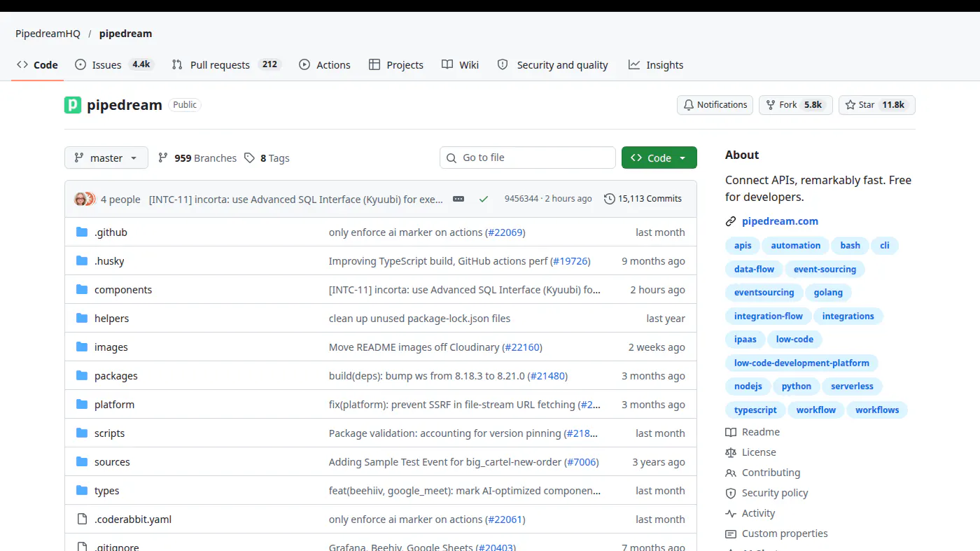The width and height of the screenshot is (980, 551).
Task: Click the images folder icon
Action: tap(82, 347)
